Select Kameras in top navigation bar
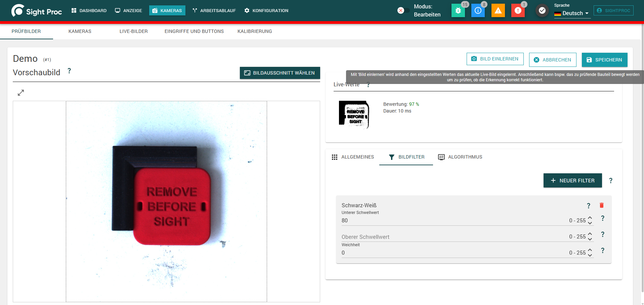 pos(167,11)
